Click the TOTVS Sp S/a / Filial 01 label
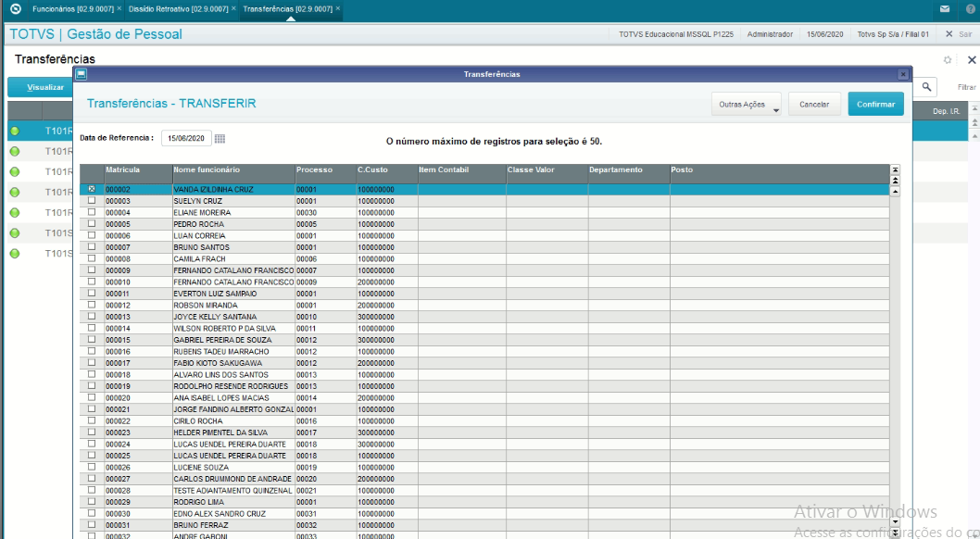The width and height of the screenshot is (980, 539). (x=893, y=34)
